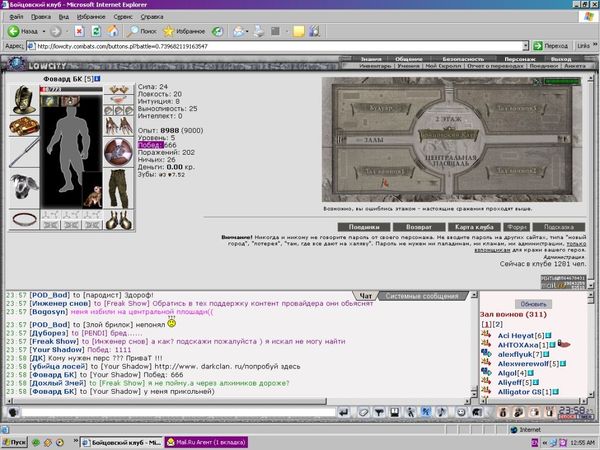Click the Поединки button
This screenshot has width=600, height=450.
point(364,227)
